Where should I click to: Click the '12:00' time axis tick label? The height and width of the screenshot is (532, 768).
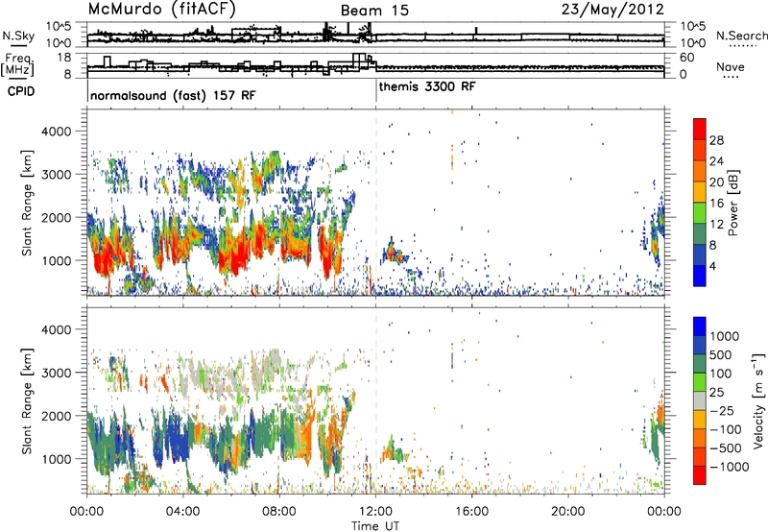375,512
